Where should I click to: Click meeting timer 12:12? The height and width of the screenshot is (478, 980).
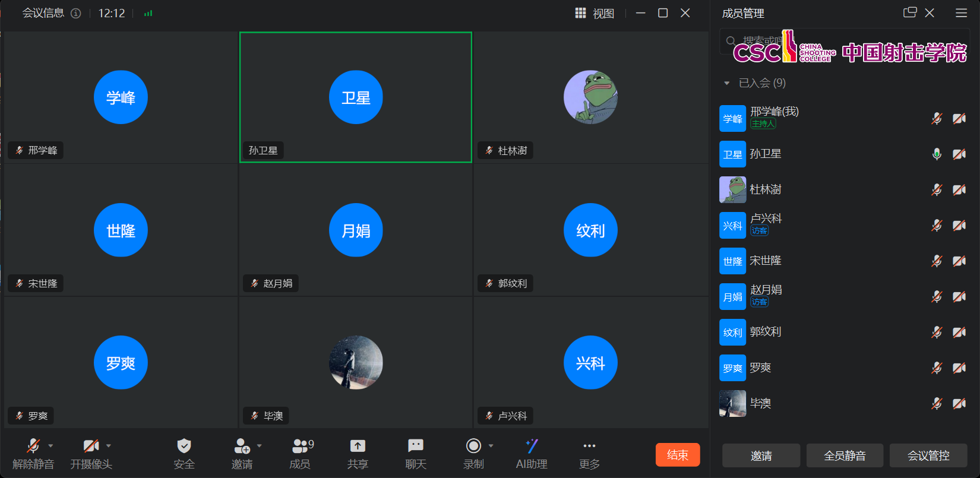click(x=112, y=13)
